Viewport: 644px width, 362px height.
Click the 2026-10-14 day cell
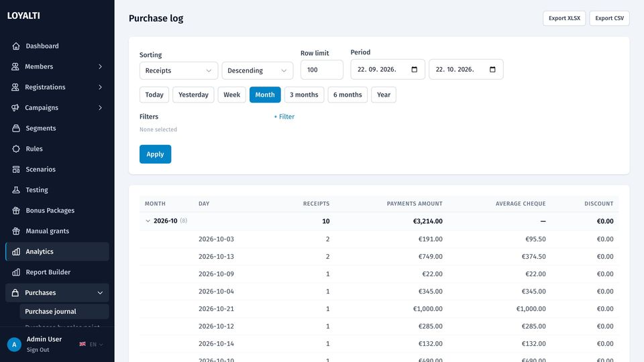(216, 343)
